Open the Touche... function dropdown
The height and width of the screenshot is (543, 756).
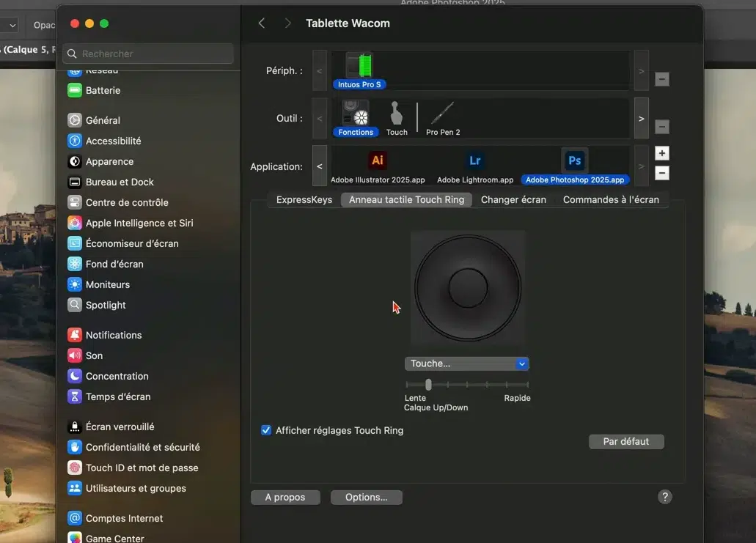(466, 363)
